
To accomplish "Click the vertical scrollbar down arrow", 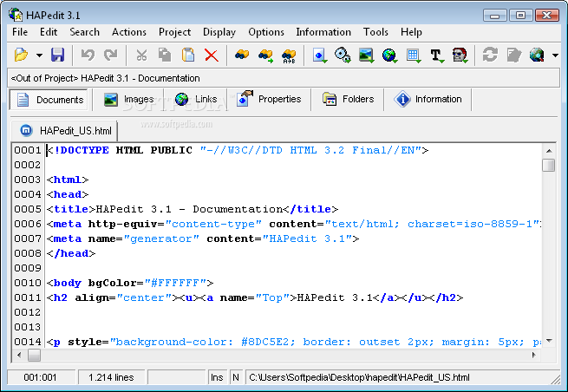I will tap(549, 341).
